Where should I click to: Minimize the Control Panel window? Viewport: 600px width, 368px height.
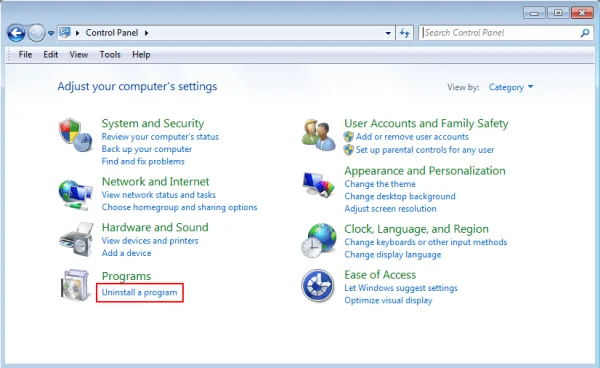coord(535,13)
